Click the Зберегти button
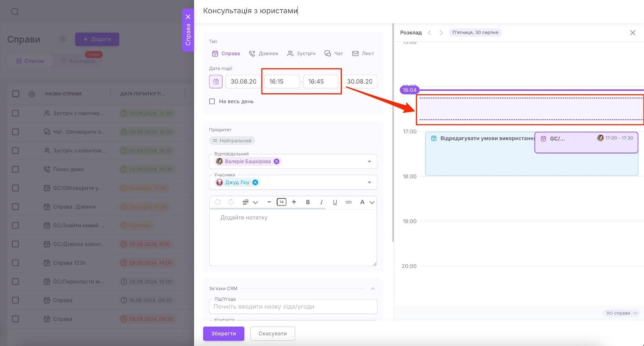 tap(224, 334)
